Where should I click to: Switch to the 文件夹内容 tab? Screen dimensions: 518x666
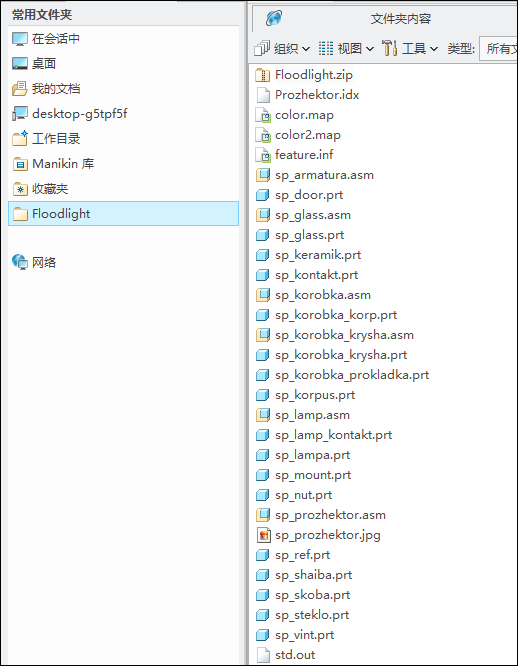click(384, 19)
